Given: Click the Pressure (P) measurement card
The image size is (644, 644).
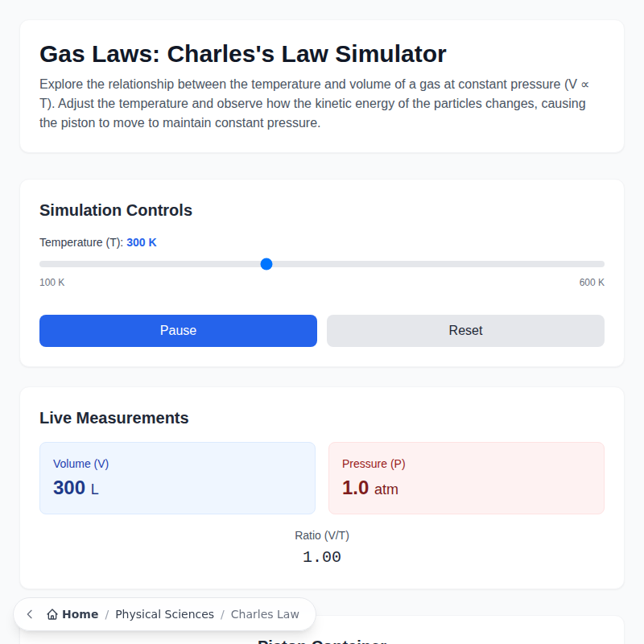Looking at the screenshot, I should [465, 477].
